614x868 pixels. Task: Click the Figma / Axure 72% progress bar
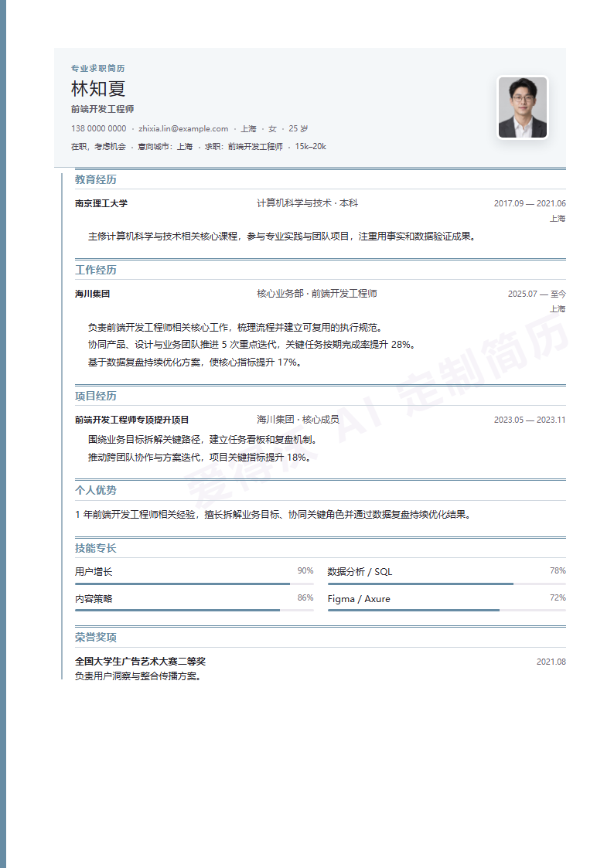click(x=447, y=611)
